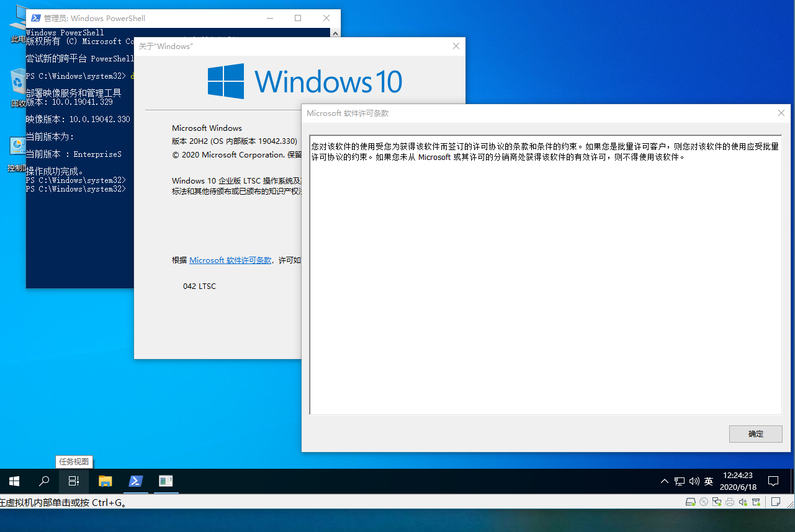
Task: Open the Windows Start menu
Action: point(14,481)
